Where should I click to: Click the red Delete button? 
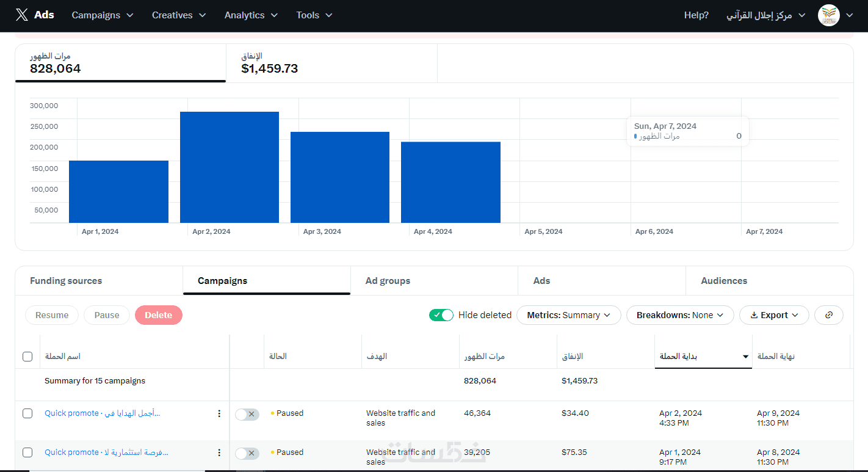click(x=159, y=315)
